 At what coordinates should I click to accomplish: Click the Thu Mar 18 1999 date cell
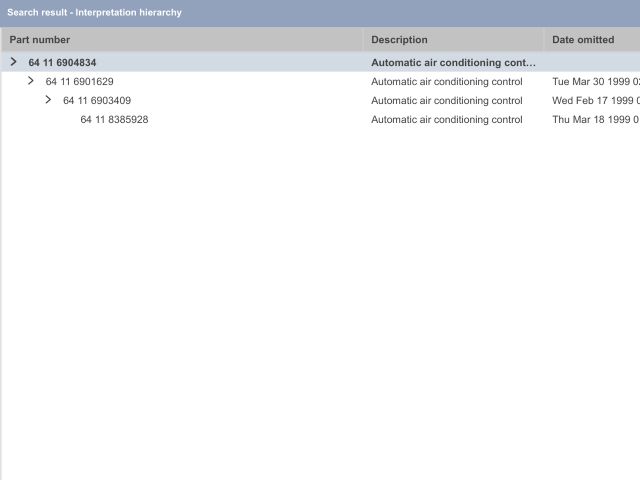(x=595, y=120)
